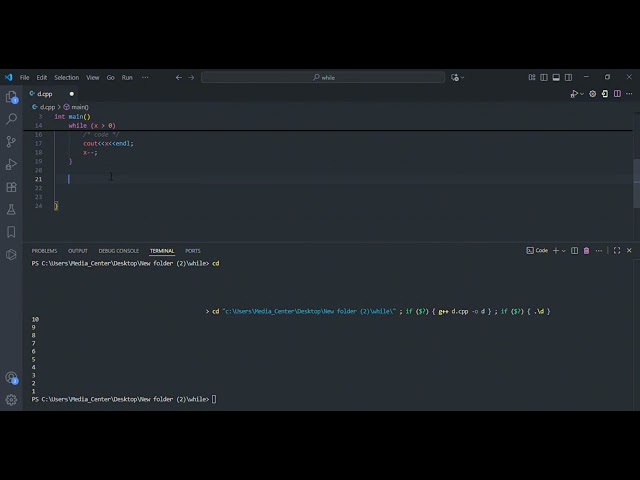Open terminal panel More Actions ellipsis

pyautogui.click(x=599, y=251)
